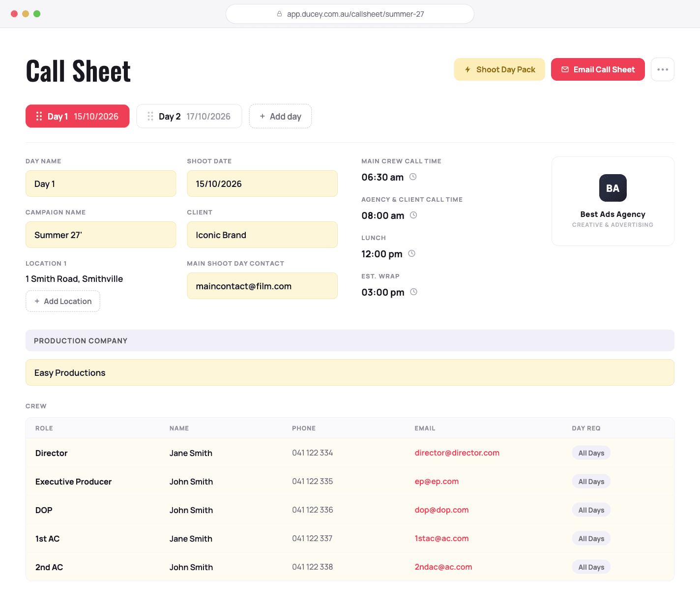700x610 pixels.
Task: Click Jane Smith in the 1st AC row
Action: pyautogui.click(x=191, y=539)
